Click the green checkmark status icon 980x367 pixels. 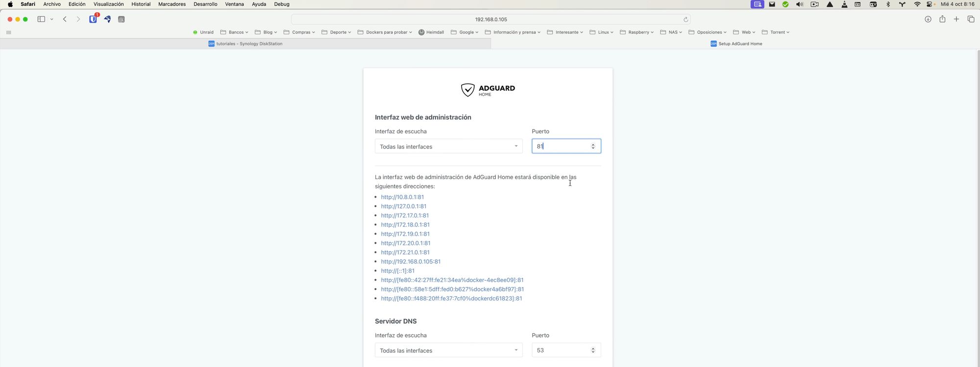pyautogui.click(x=785, y=4)
